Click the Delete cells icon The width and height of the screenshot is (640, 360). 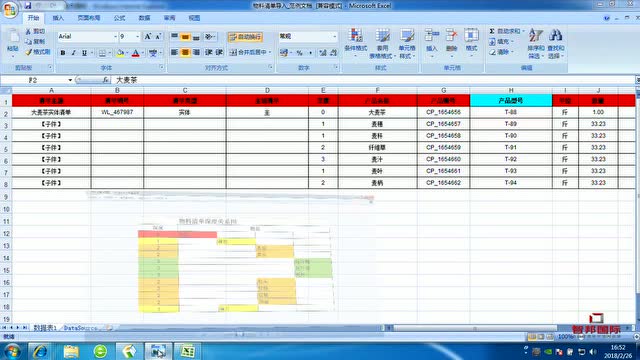[x=451, y=36]
